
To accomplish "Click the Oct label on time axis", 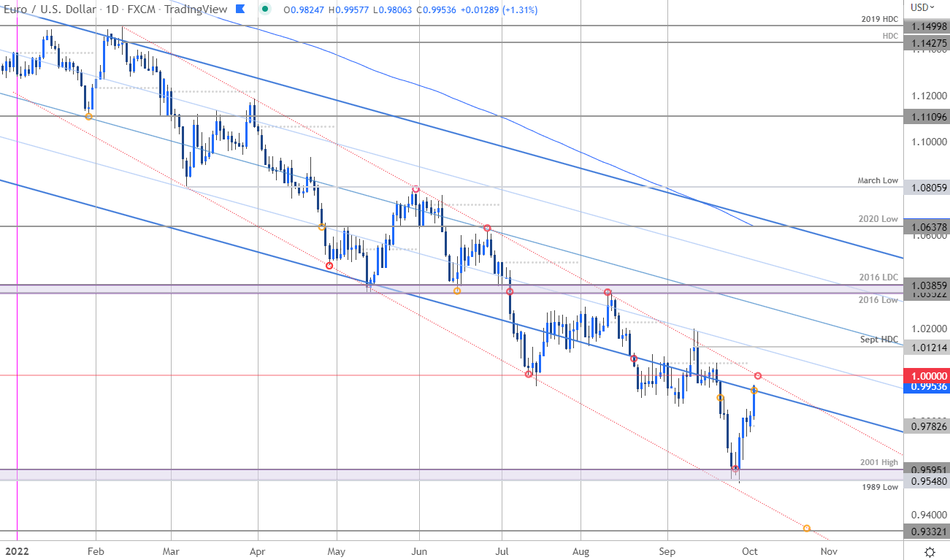I will pyautogui.click(x=749, y=551).
